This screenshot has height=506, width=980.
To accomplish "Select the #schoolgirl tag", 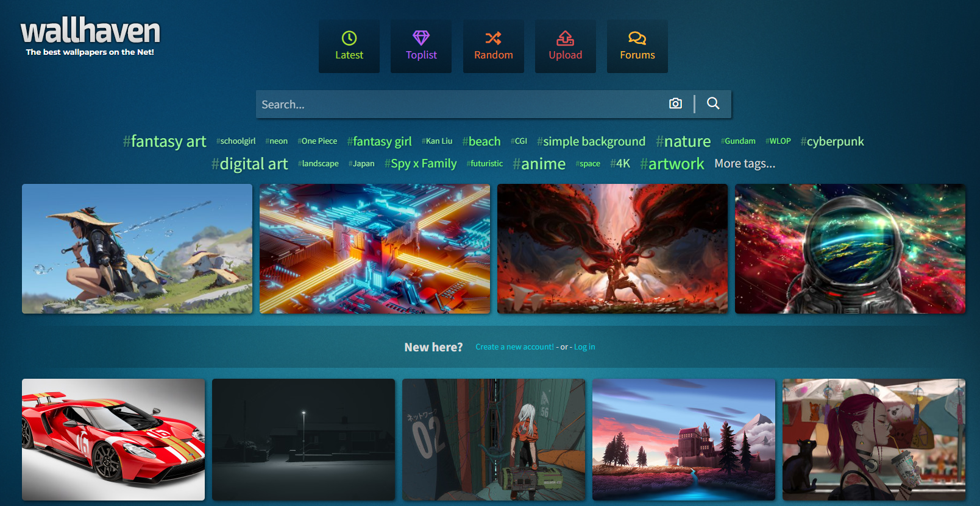I will click(x=236, y=141).
